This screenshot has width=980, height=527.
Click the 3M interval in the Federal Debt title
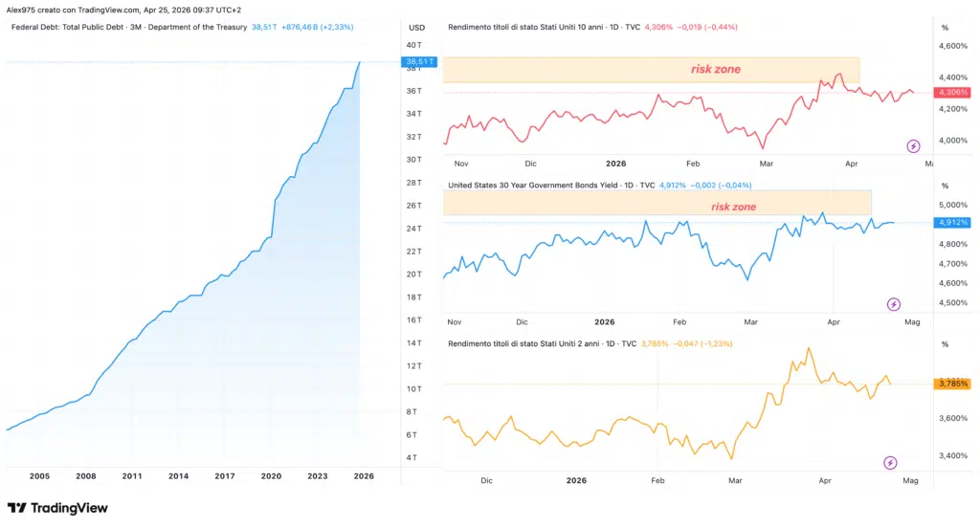pos(106,27)
